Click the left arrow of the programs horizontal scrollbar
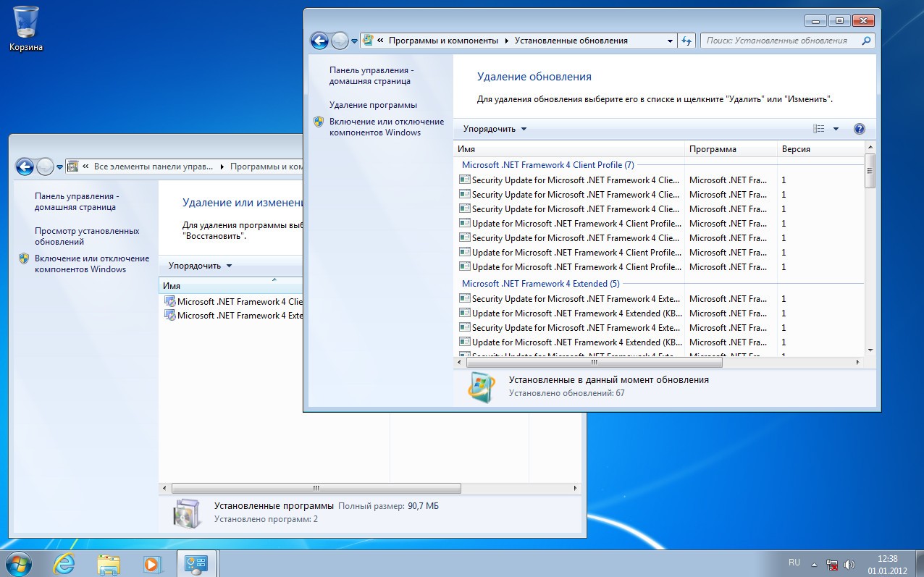The height and width of the screenshot is (577, 924). tap(165, 489)
